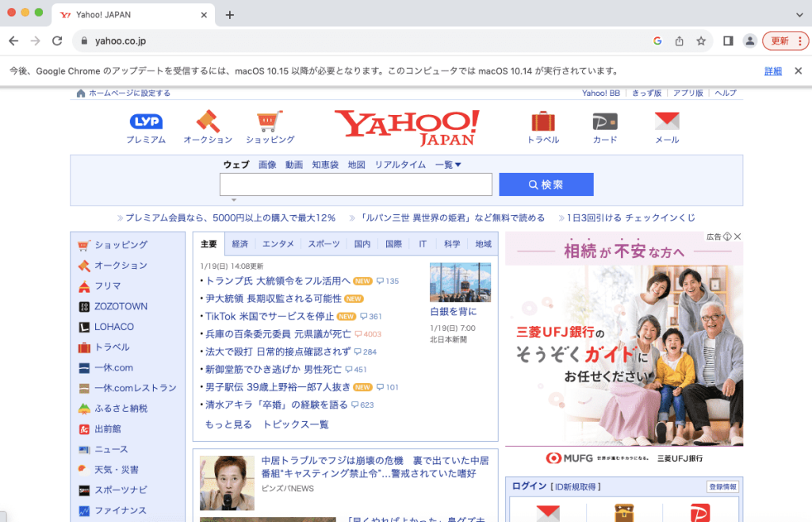Viewport: 812px width, 522px height.
Task: Switch search to 知恵袋
Action: (x=325, y=165)
